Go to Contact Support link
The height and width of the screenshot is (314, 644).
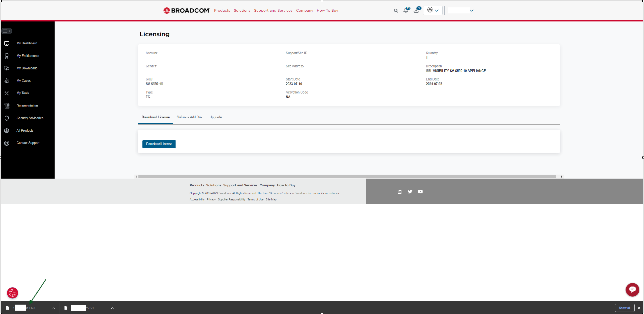(x=28, y=143)
